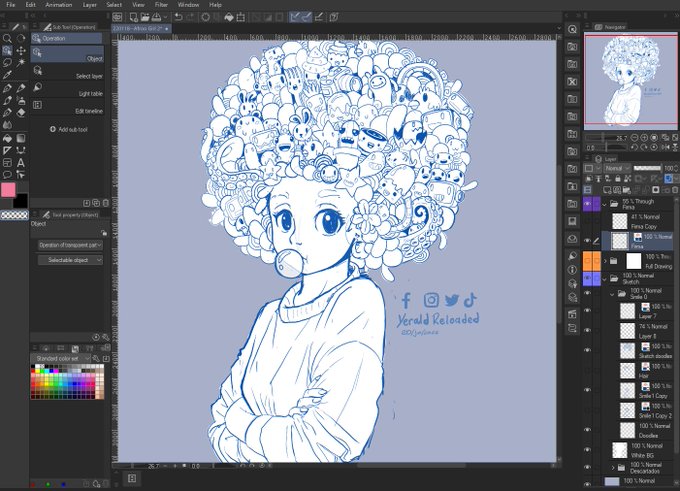Image resolution: width=680 pixels, height=491 pixels.
Task: Click the Redo arrow in command bar
Action: 190,17
